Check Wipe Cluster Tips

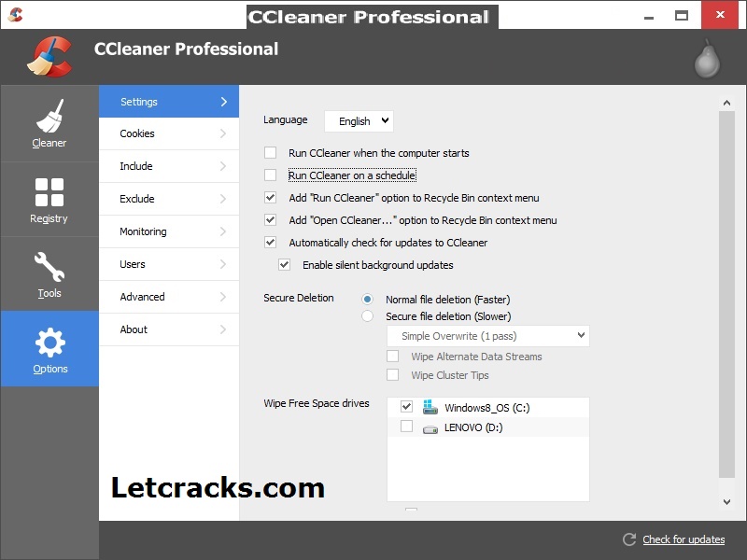coord(392,375)
